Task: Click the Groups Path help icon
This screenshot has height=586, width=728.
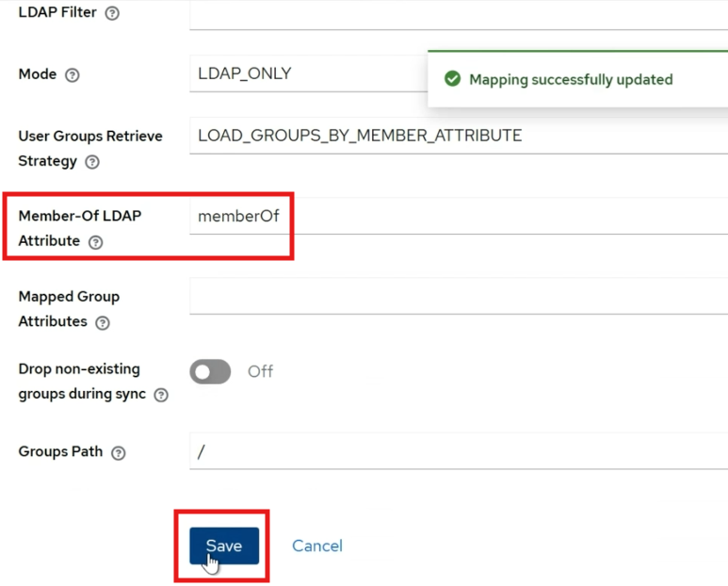Action: tap(118, 453)
